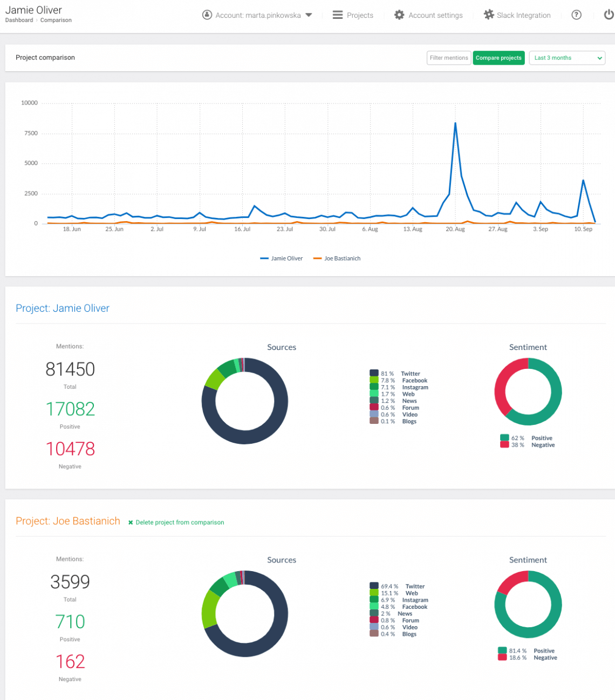Open the Projects menu icon

pos(337,15)
